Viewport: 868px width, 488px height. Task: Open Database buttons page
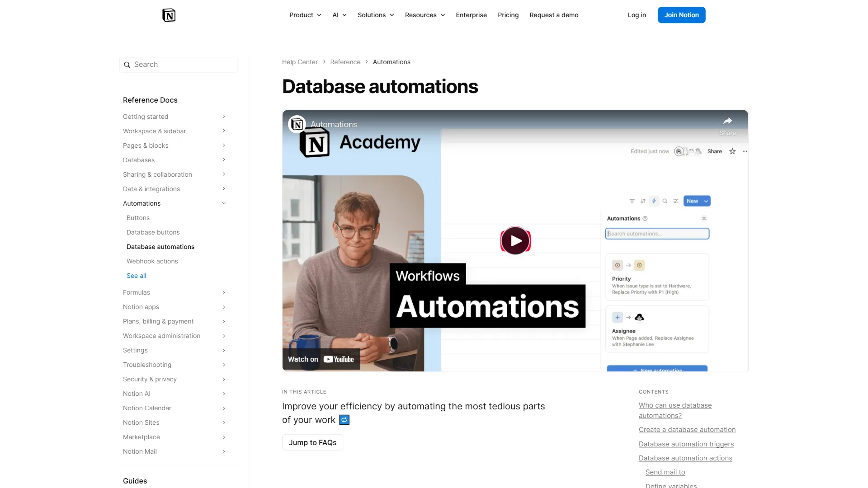[153, 232]
